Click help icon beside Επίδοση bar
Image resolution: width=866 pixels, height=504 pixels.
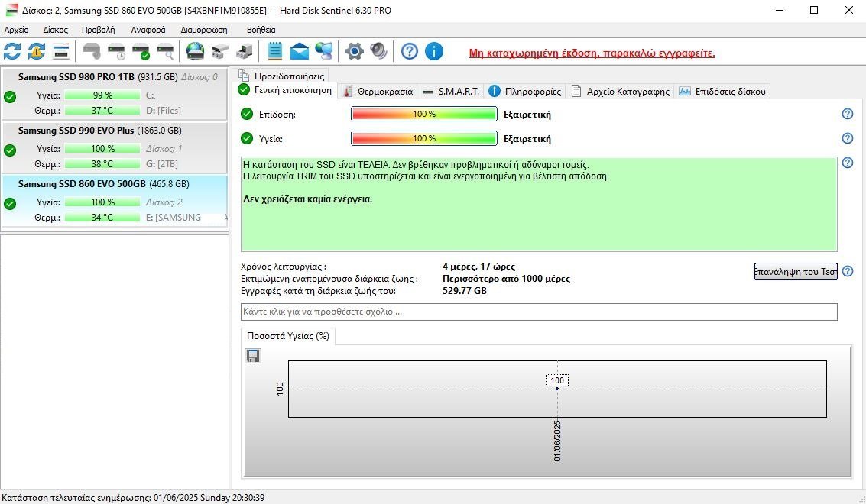pos(847,114)
